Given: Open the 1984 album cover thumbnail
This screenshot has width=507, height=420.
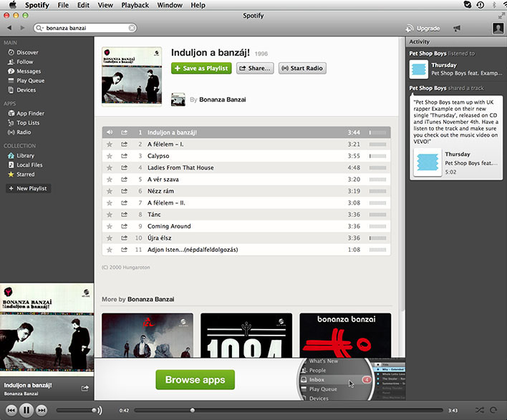Looking at the screenshot, I should (x=246, y=335).
